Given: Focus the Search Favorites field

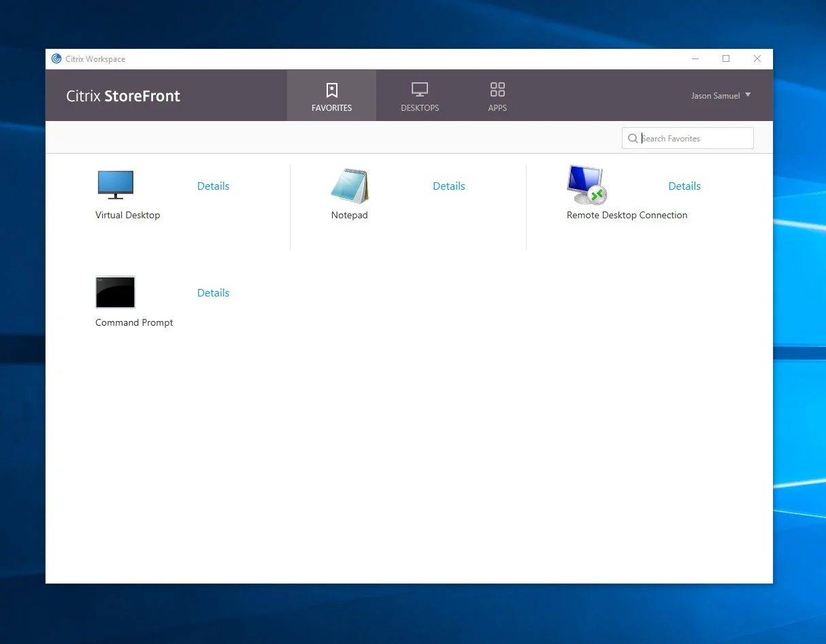Looking at the screenshot, I should [x=687, y=138].
